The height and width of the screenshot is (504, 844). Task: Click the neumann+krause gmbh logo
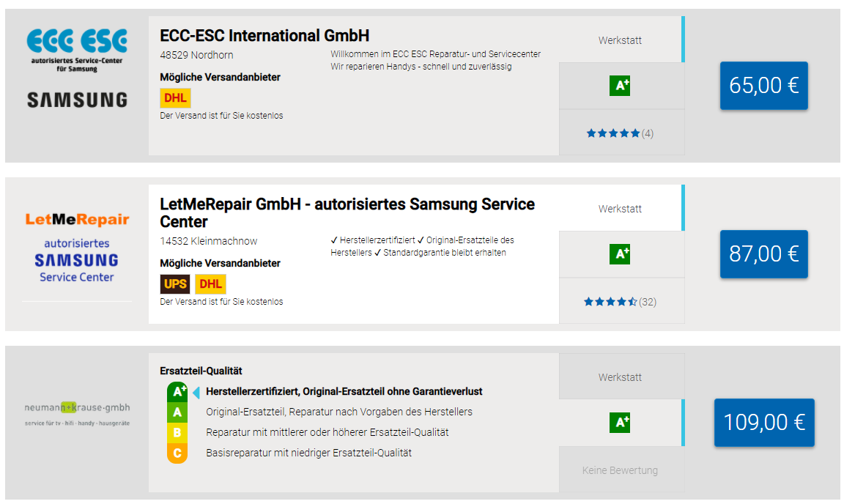click(x=77, y=414)
